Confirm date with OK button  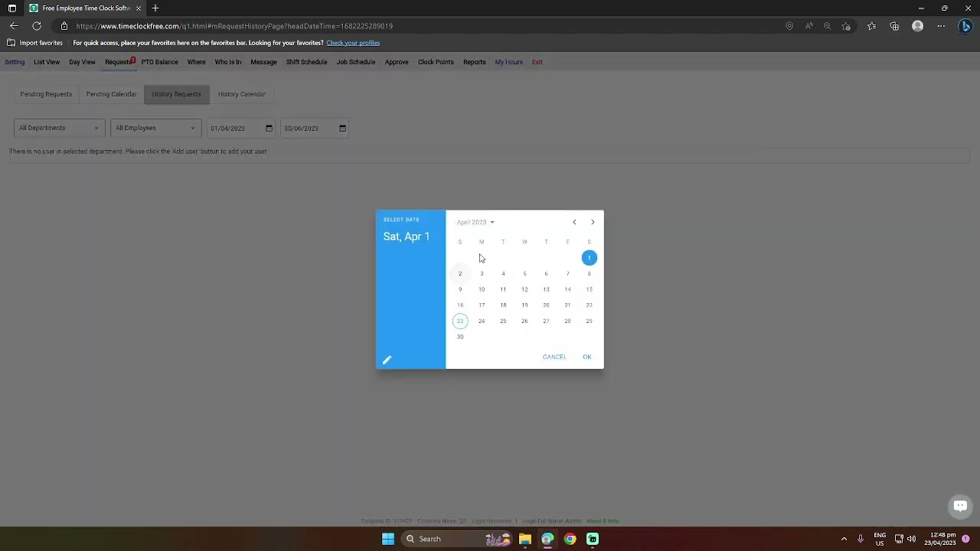[x=587, y=357]
